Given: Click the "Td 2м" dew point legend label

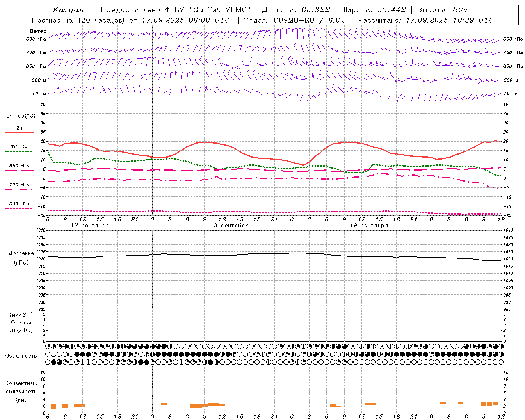Looking at the screenshot, I should (19, 147).
